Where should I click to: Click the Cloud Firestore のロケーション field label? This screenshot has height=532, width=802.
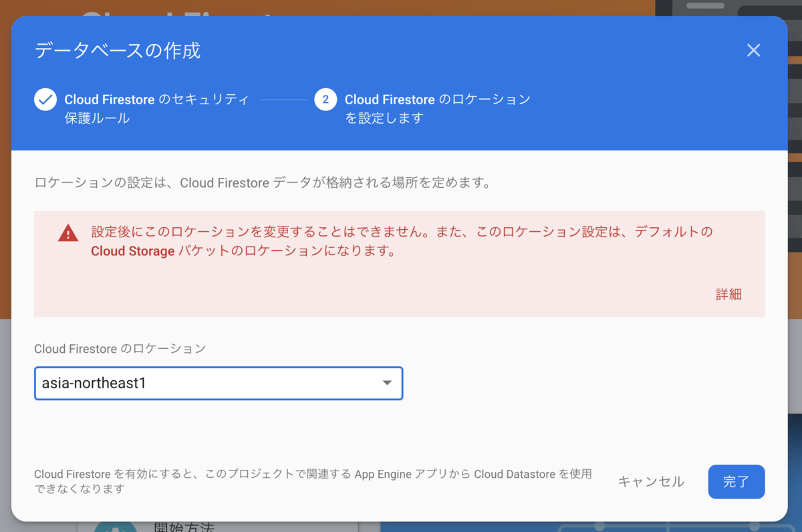click(120, 349)
